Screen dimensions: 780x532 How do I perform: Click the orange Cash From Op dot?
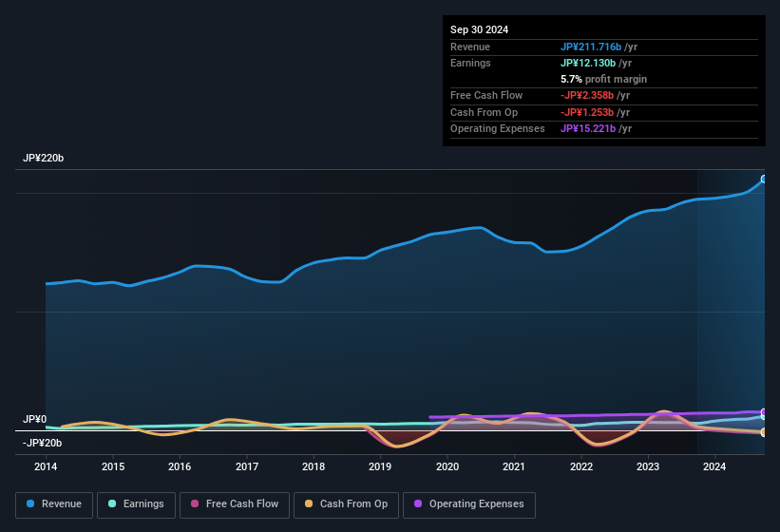point(309,503)
